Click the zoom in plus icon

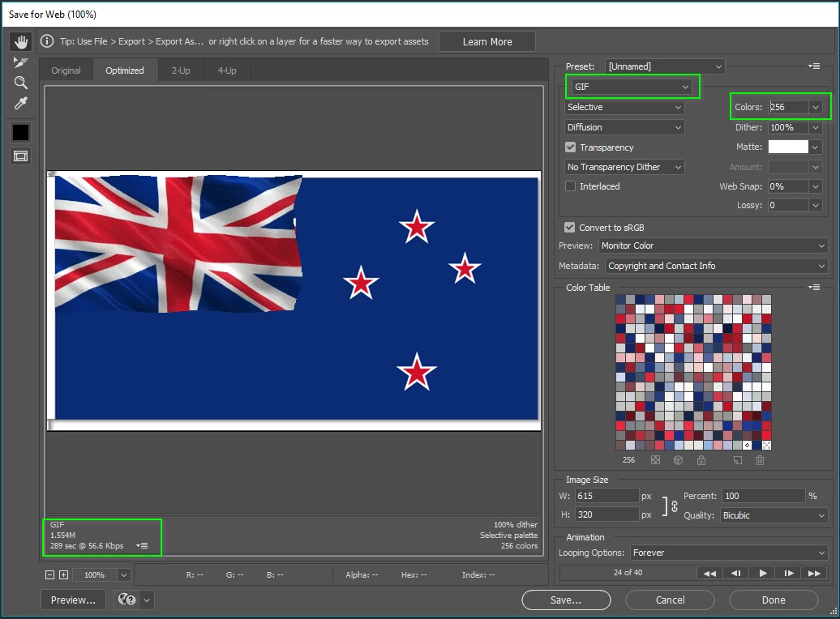64,574
